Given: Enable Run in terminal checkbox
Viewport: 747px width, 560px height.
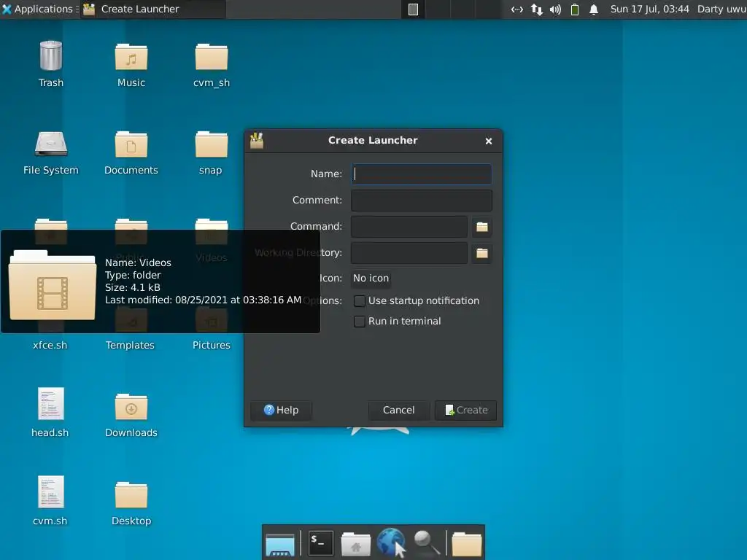Looking at the screenshot, I should tap(360, 322).
